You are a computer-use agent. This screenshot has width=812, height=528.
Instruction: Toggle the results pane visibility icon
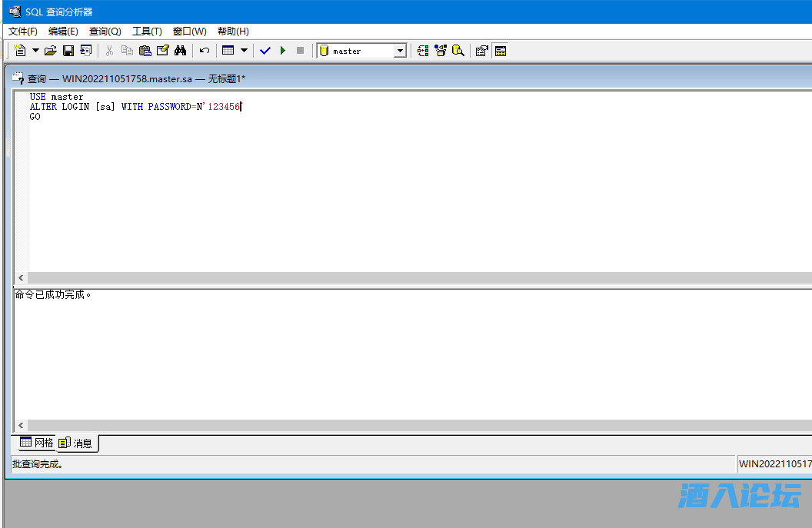tap(501, 51)
